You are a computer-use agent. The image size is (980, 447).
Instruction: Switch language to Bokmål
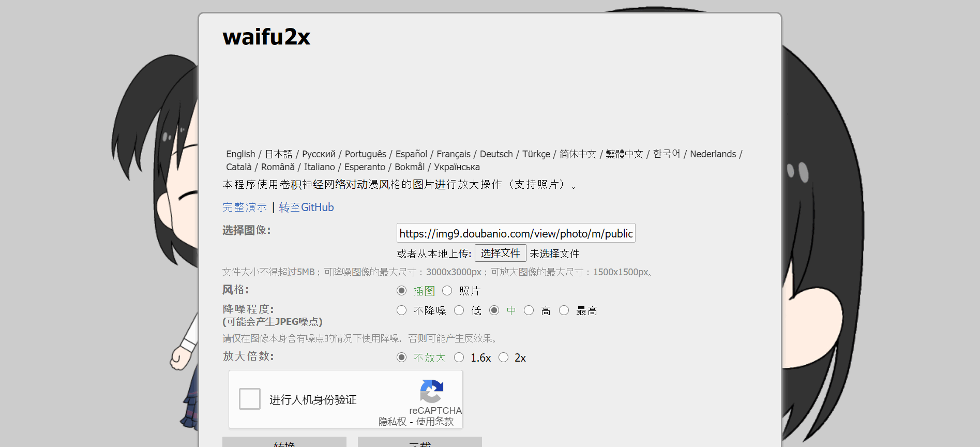click(x=410, y=167)
